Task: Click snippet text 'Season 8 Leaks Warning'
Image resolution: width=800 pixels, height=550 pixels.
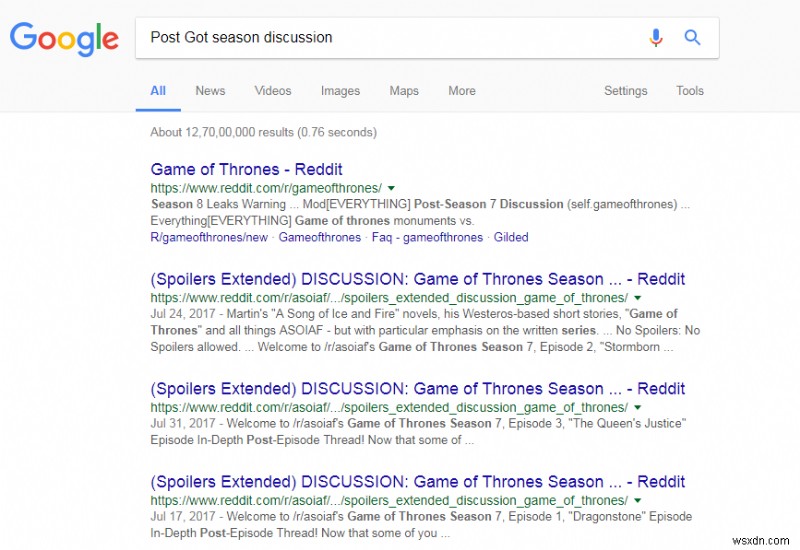Action: point(218,205)
